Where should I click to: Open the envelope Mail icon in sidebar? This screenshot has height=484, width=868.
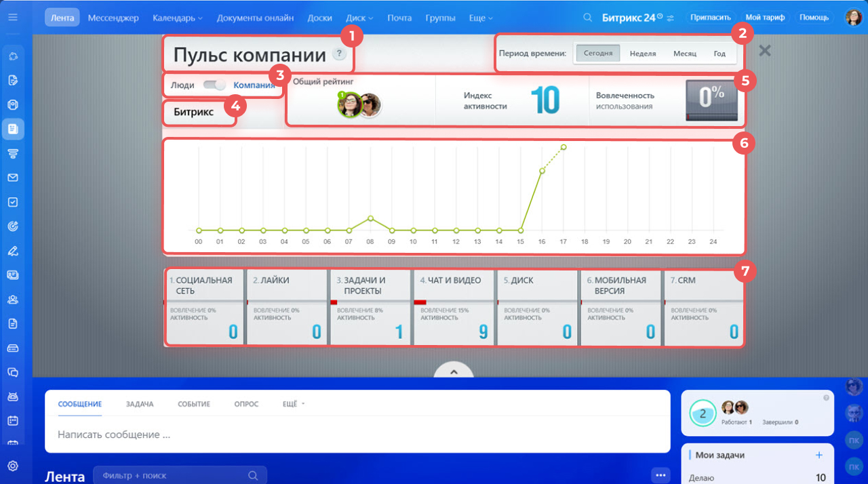coord(13,178)
